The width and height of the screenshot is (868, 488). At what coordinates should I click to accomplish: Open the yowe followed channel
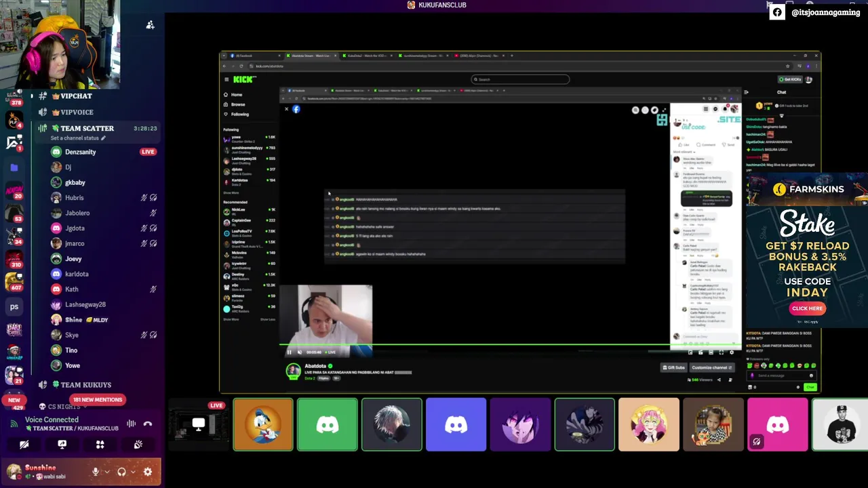(249, 138)
